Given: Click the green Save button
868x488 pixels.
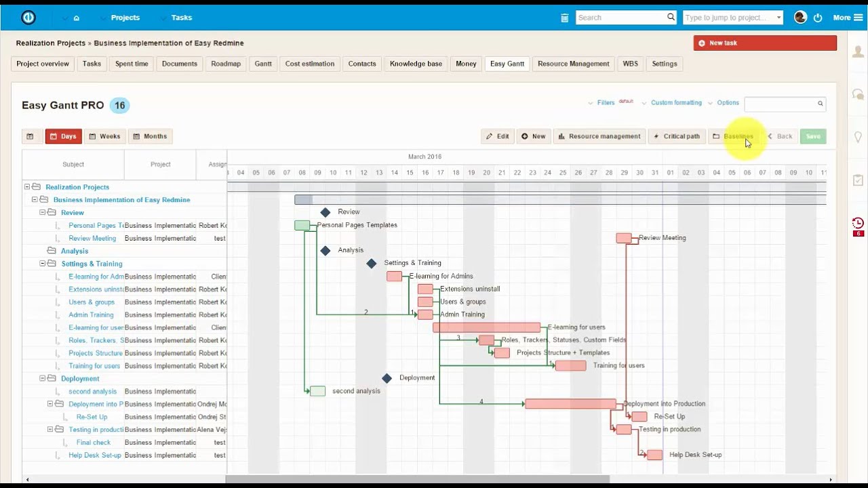Looking at the screenshot, I should [x=813, y=136].
